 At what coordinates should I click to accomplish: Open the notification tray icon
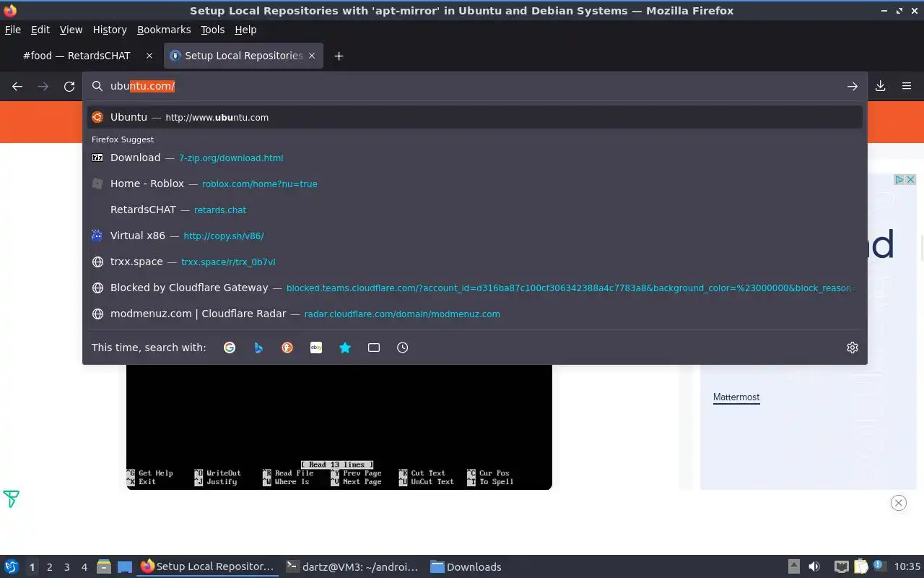(879, 566)
